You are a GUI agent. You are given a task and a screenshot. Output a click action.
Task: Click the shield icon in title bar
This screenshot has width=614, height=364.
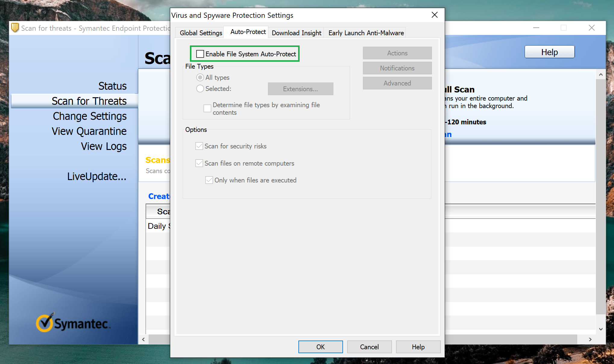coord(15,28)
